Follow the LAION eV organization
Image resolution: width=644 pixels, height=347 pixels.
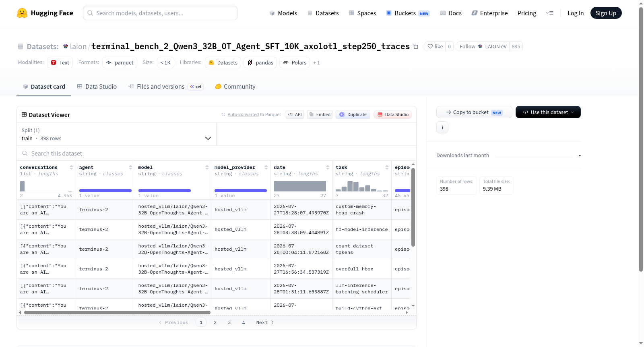coord(483,46)
